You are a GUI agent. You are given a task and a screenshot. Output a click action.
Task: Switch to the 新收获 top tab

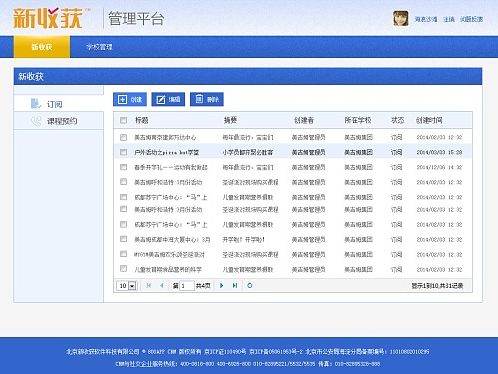click(42, 47)
